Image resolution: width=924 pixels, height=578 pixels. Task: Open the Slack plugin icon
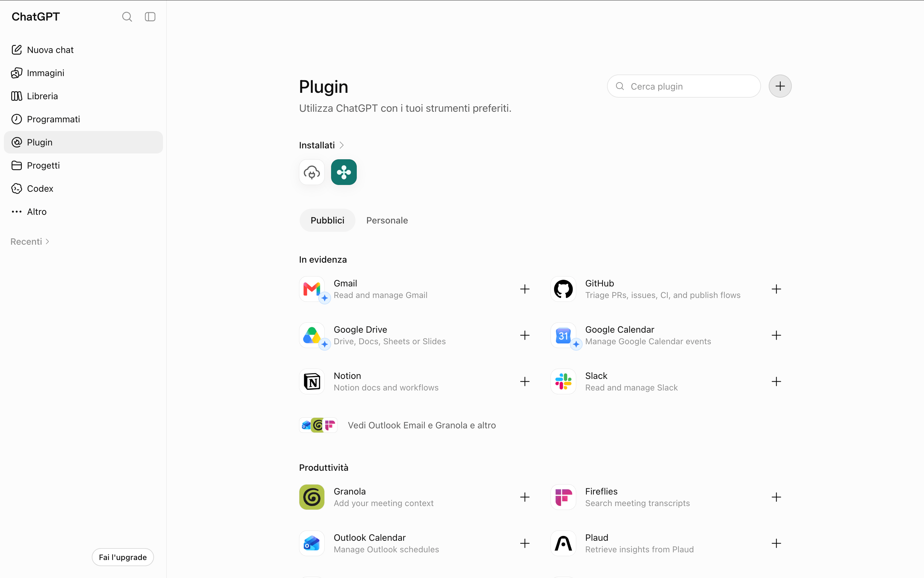pos(563,381)
